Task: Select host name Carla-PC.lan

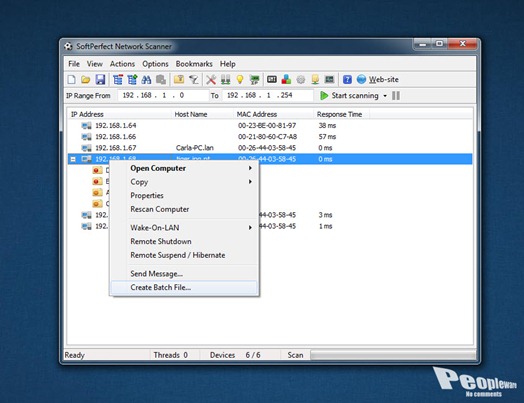Action: [x=194, y=148]
